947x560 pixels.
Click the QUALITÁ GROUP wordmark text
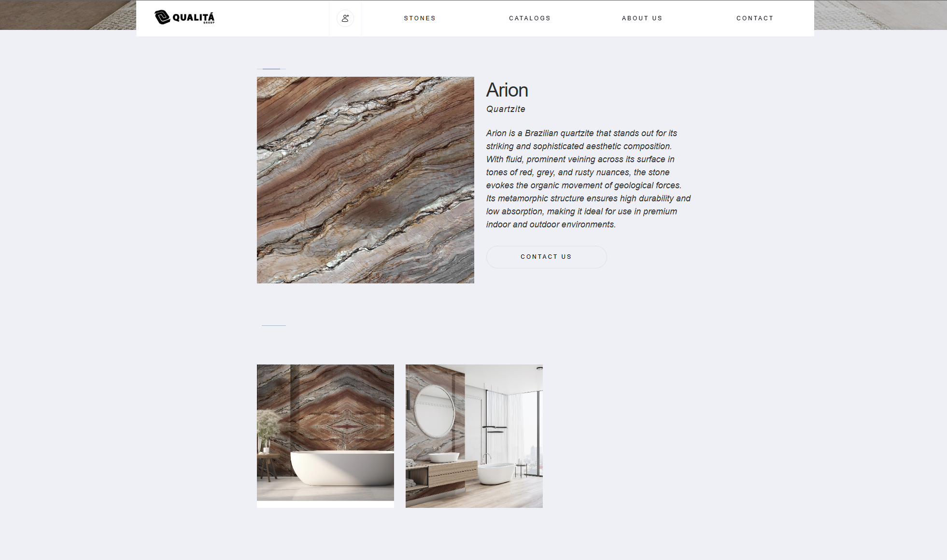coord(194,18)
